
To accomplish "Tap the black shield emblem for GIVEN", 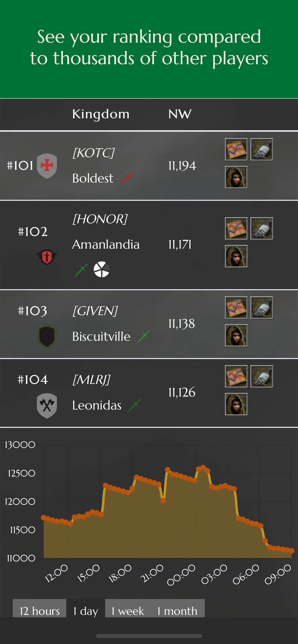I will tap(47, 337).
